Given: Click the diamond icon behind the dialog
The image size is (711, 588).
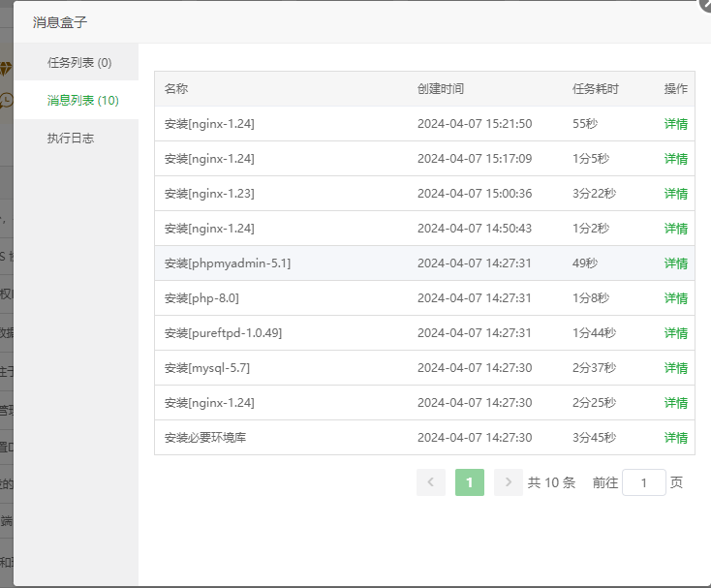Looking at the screenshot, I should pos(6,69).
